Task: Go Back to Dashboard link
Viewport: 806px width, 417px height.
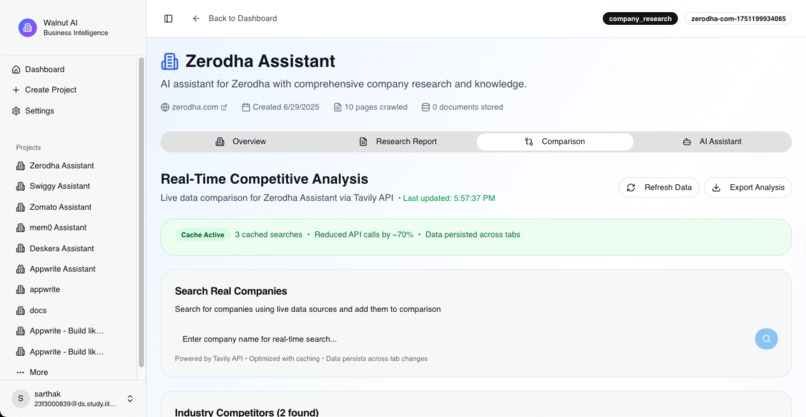Action: (234, 19)
